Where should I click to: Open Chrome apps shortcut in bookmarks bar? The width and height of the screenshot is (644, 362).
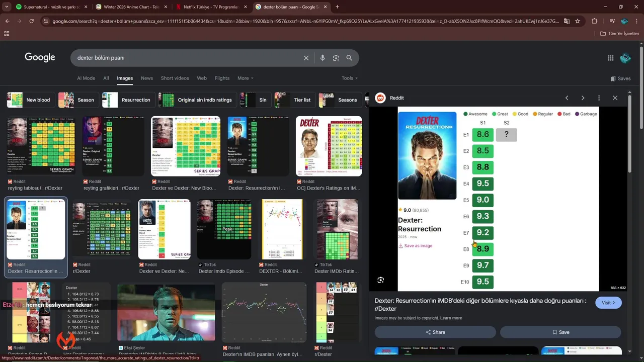7,33
